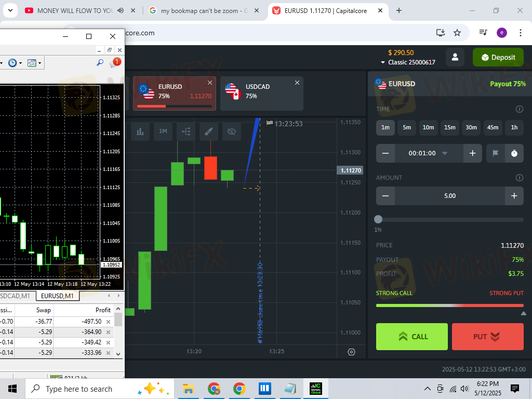Toggle the hide-drawings eye icon
The width and height of the screenshot is (532, 399).
[232, 131]
